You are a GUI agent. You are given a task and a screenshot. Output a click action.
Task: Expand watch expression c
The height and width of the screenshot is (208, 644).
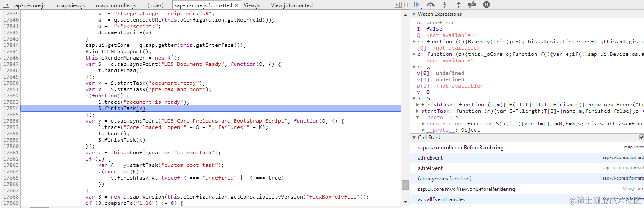click(x=414, y=54)
